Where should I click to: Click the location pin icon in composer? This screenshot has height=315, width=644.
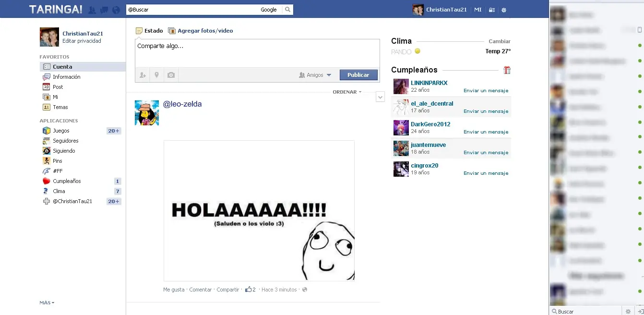pos(156,75)
